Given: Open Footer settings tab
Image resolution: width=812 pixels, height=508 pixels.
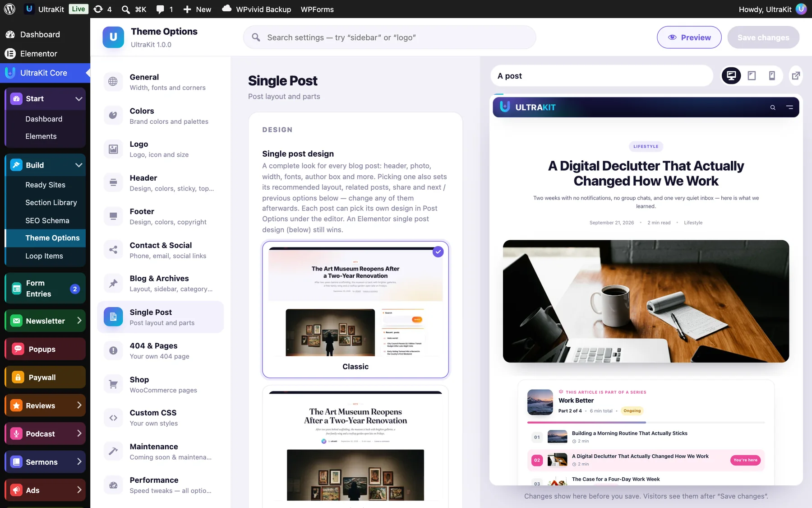Looking at the screenshot, I should (161, 216).
